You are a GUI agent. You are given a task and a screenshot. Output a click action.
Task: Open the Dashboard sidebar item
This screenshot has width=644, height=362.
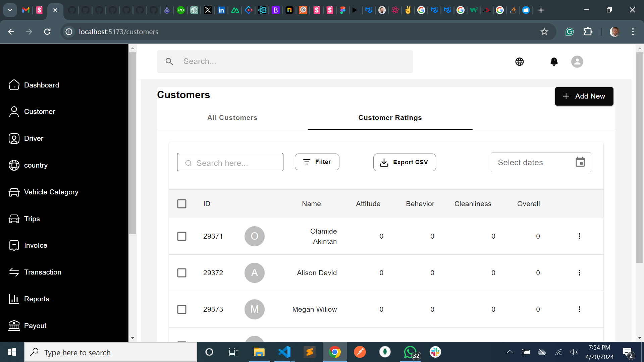[x=34, y=85]
